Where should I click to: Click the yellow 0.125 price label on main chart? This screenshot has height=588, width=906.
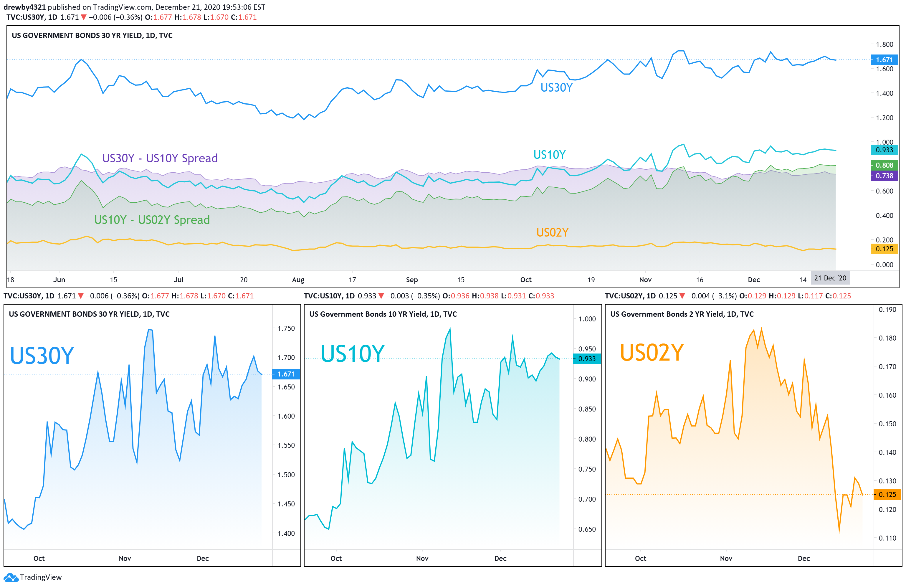(884, 249)
